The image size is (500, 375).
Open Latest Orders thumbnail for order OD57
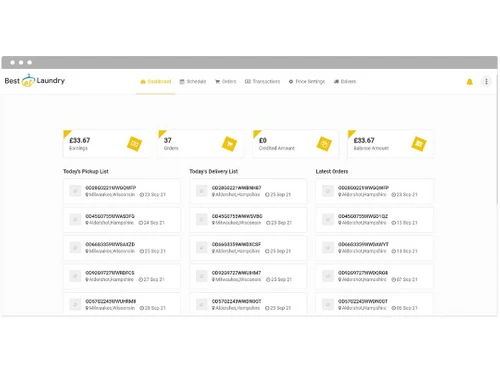[328, 304]
